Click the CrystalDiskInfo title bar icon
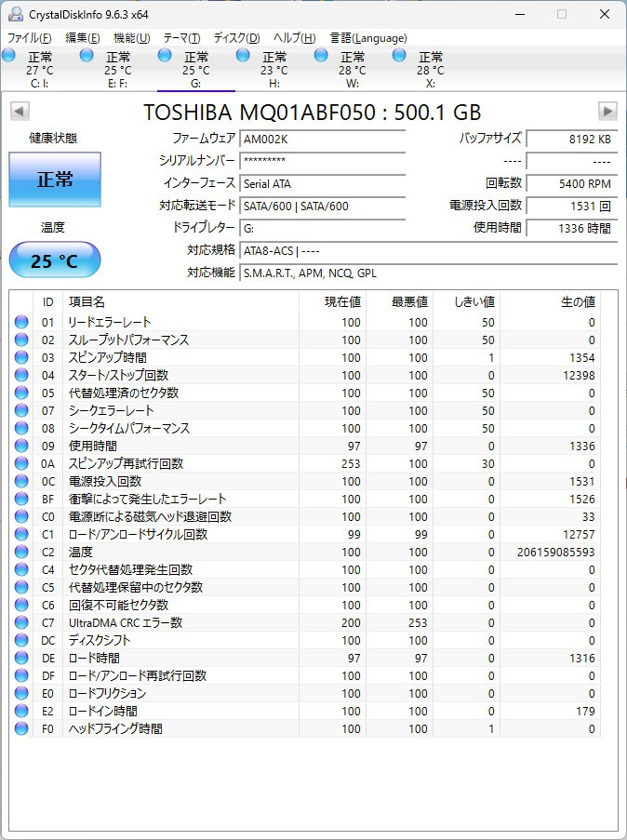Viewport: 627px width, 840px height. click(16, 15)
